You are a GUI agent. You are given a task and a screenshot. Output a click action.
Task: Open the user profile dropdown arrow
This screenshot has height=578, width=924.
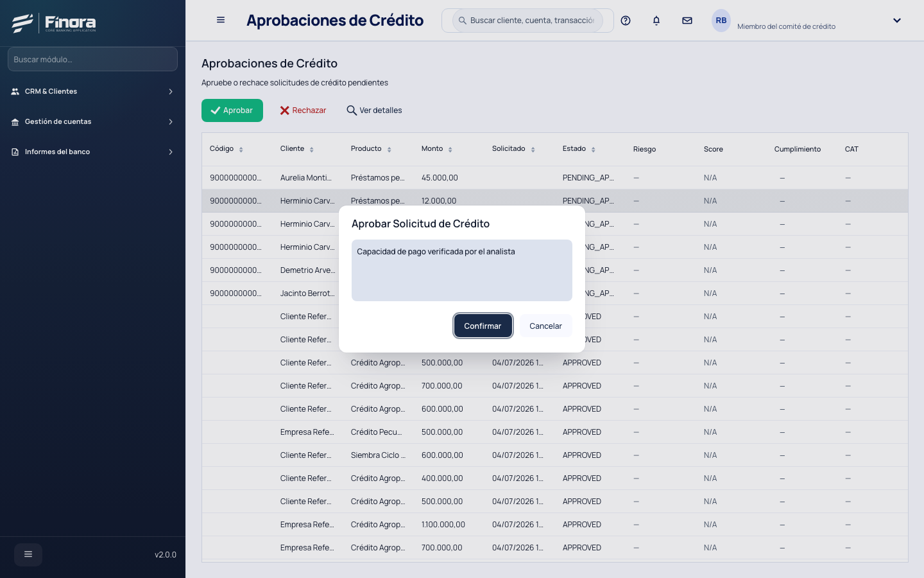coord(897,21)
